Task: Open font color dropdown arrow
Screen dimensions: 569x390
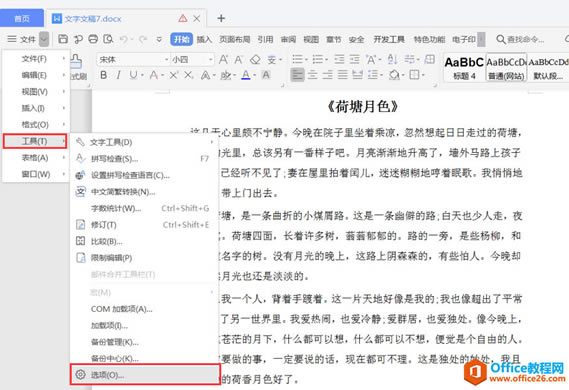Action: (254, 75)
